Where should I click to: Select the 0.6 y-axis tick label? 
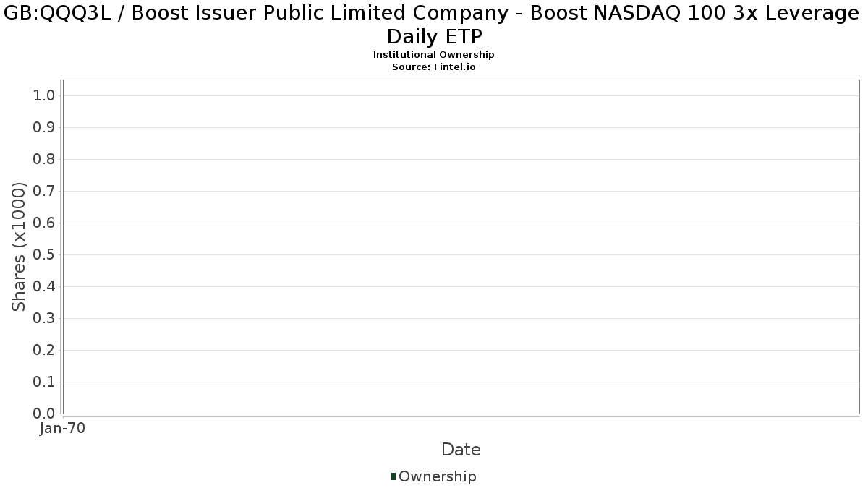click(44, 223)
